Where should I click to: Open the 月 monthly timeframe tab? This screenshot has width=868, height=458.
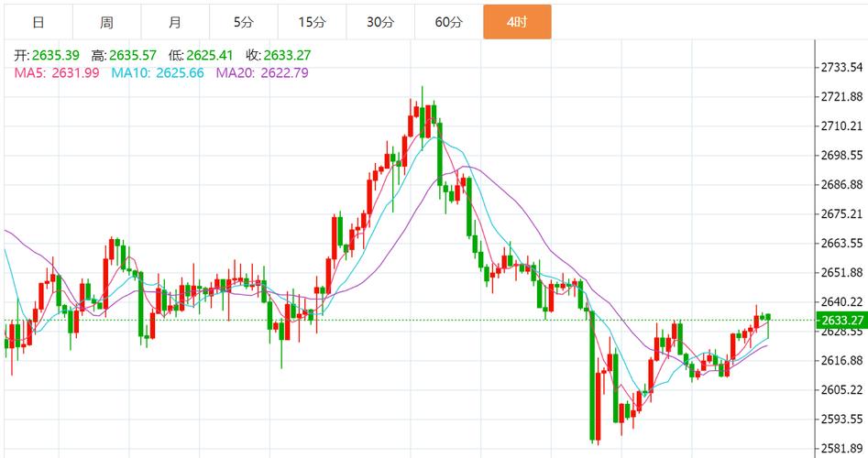click(x=175, y=22)
